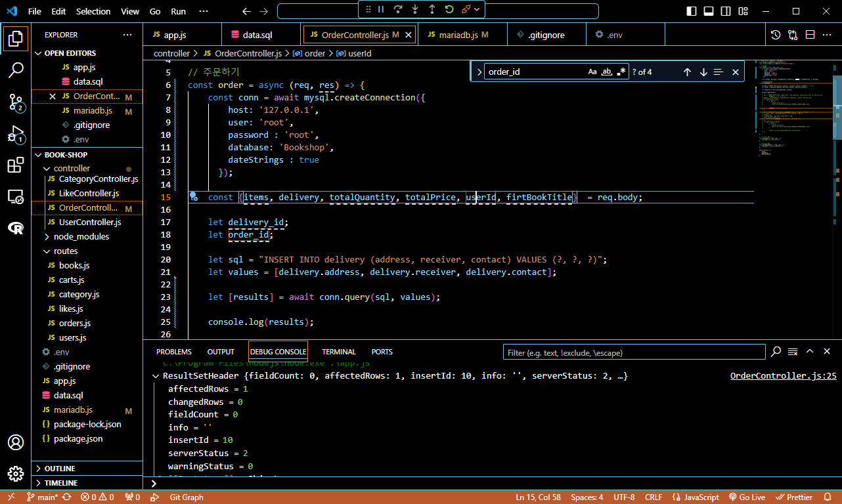This screenshot has width=842, height=504.
Task: Open the File menu
Action: [34, 11]
